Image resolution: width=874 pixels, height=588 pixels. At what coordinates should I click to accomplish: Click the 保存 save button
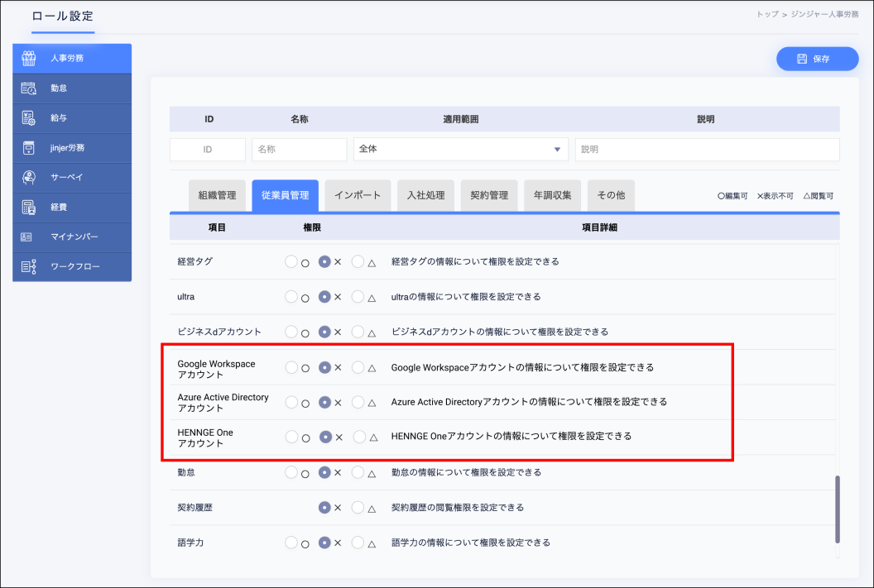(817, 59)
